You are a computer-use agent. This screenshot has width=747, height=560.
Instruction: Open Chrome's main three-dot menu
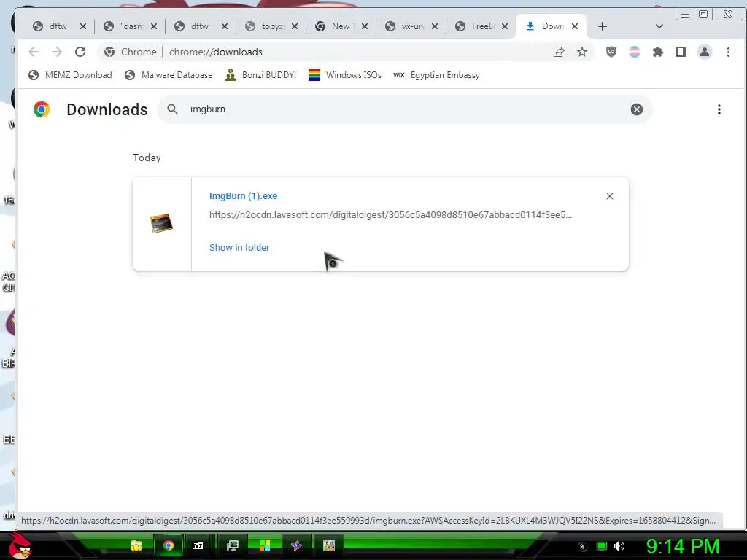point(728,52)
